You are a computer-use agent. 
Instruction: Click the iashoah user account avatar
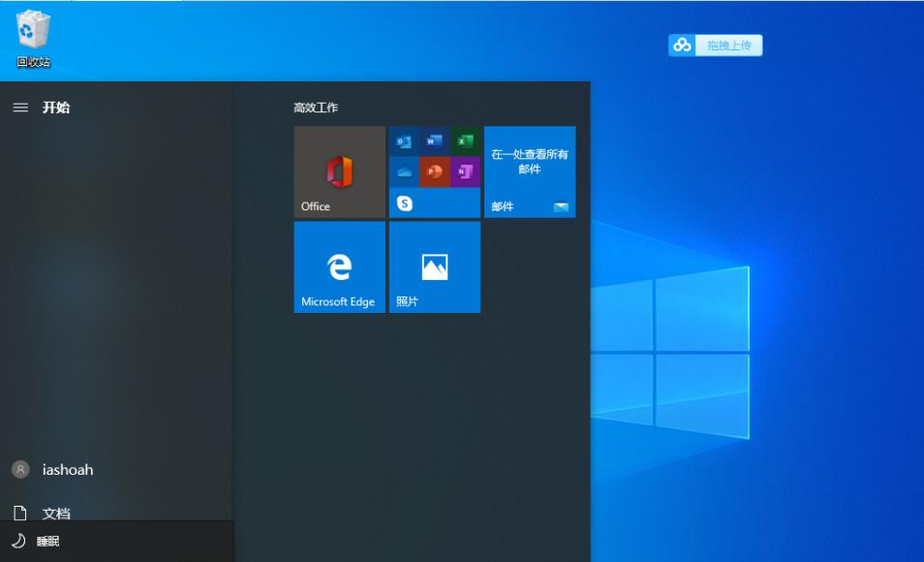pos(20,469)
